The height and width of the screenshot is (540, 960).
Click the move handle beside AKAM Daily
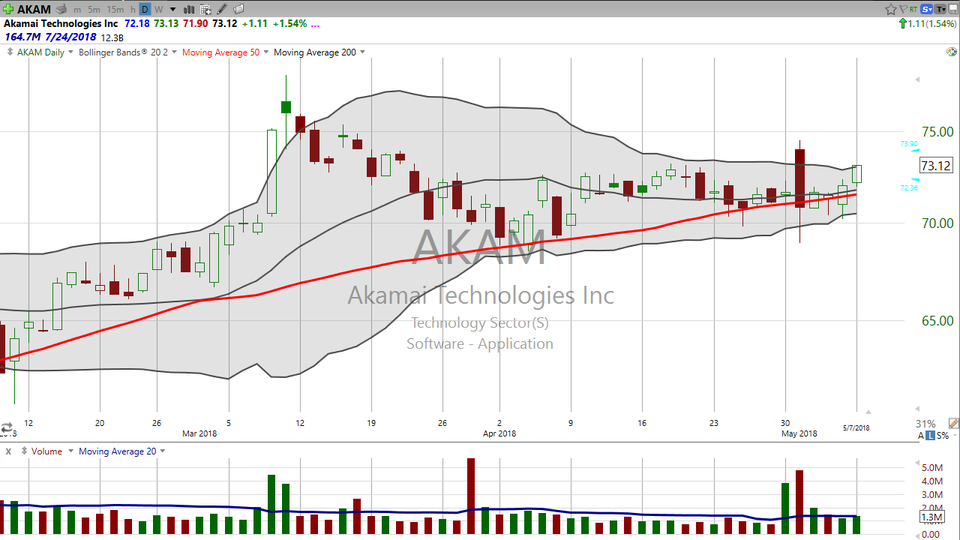point(10,52)
